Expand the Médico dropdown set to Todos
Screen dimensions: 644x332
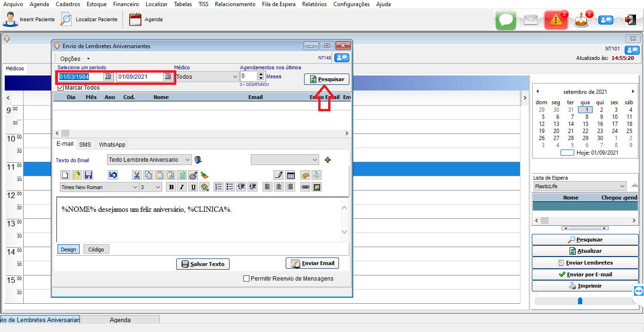pos(235,76)
